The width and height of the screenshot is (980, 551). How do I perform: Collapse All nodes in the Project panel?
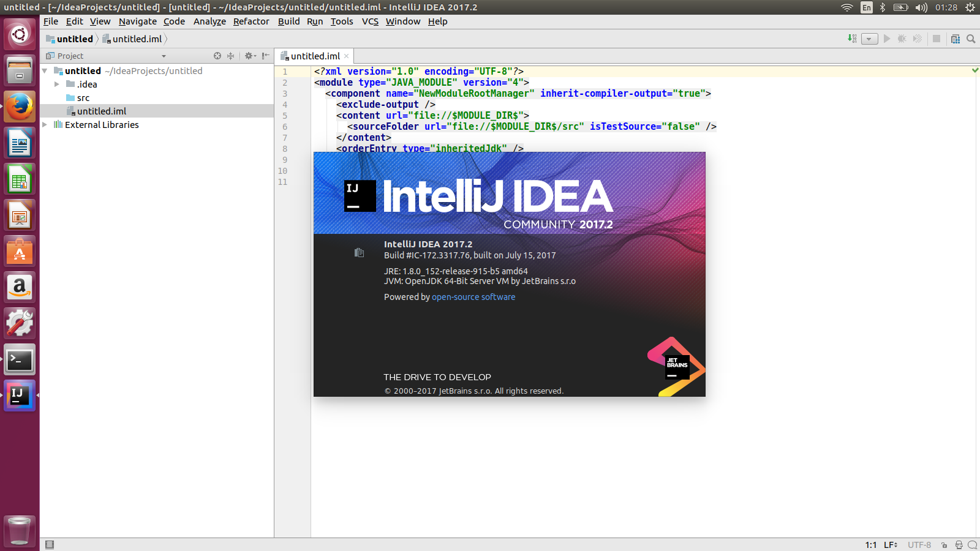(230, 56)
